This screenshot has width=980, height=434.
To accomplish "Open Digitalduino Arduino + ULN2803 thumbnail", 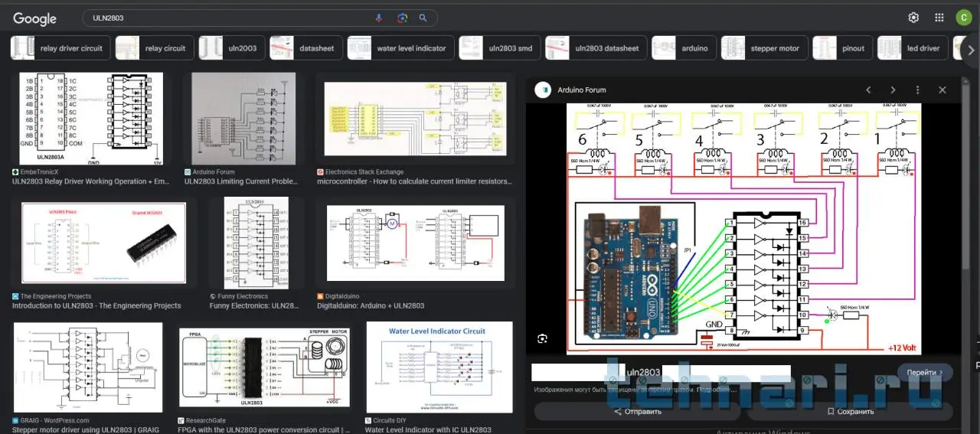I will pos(416,243).
